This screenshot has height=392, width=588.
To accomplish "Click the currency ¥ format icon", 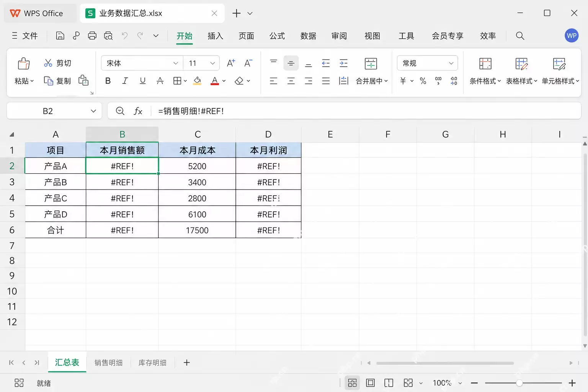I will pyautogui.click(x=403, y=81).
